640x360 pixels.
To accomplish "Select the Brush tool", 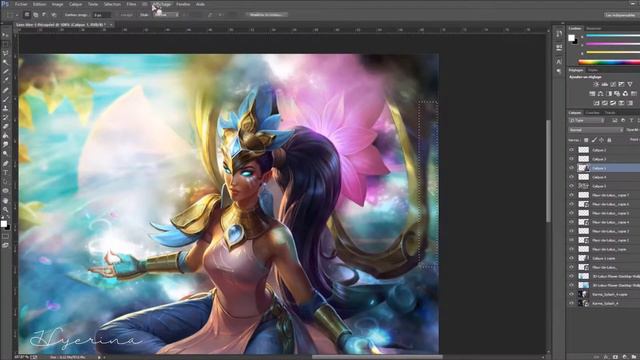I will 5,99.
